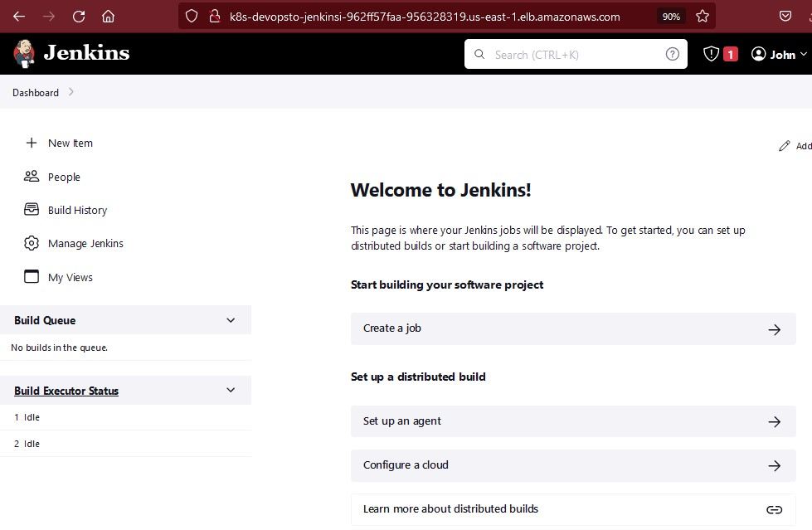Click the Jenkins butler logo
Image resolution: width=812 pixels, height=530 pixels.
[24, 54]
